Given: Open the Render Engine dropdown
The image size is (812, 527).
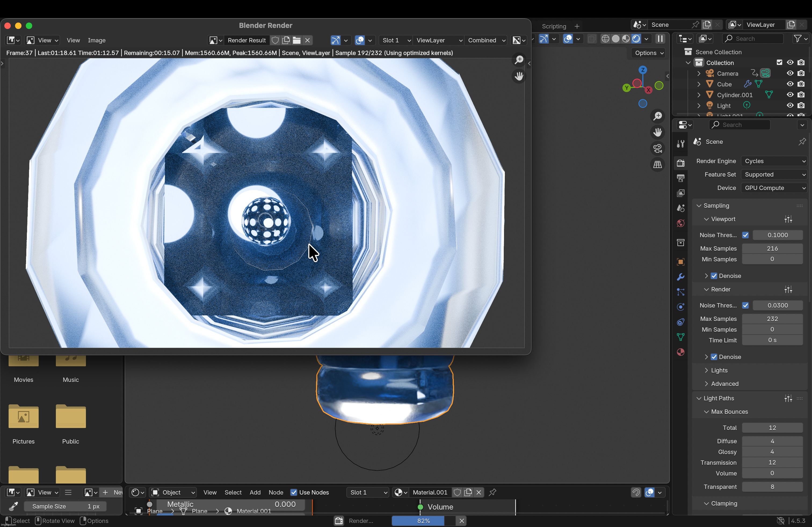Looking at the screenshot, I should pyautogui.click(x=774, y=161).
